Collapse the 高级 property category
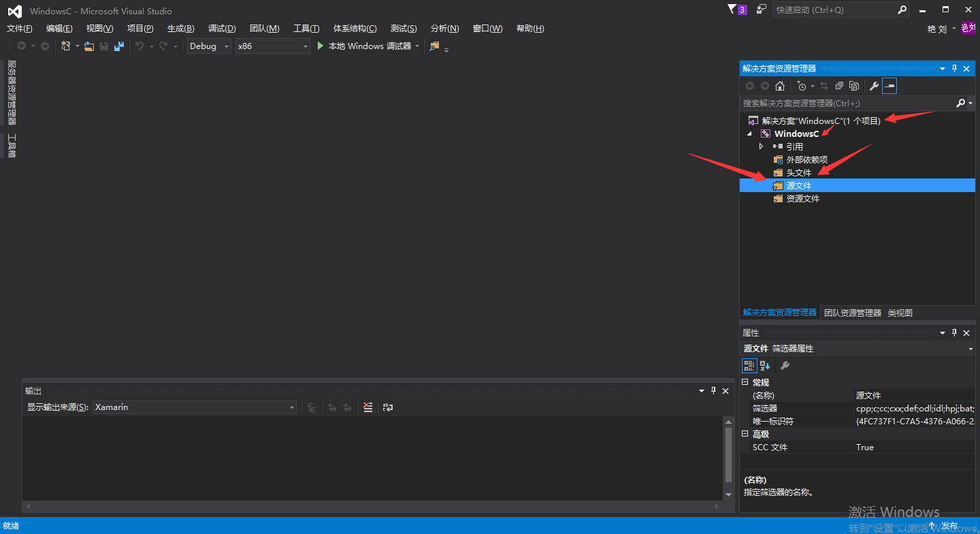Screen dimensions: 980x534 click(x=745, y=435)
